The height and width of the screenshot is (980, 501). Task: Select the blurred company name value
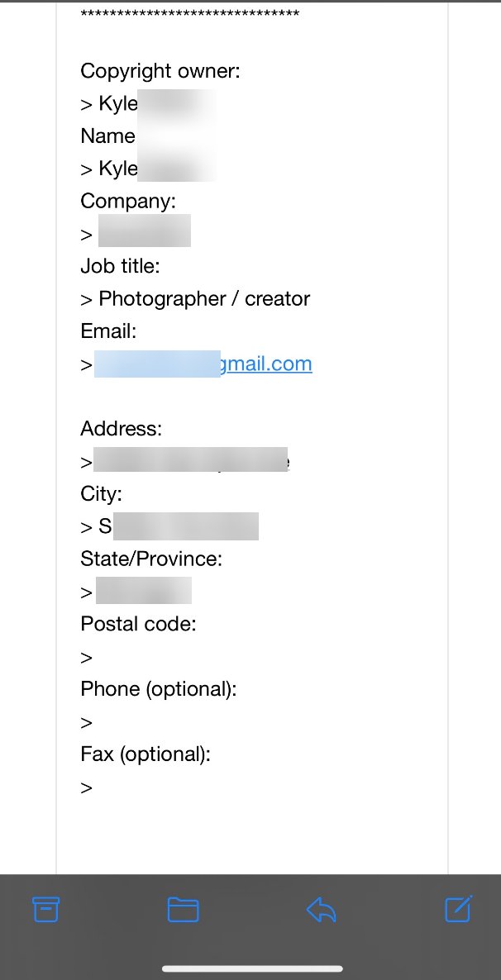[145, 231]
